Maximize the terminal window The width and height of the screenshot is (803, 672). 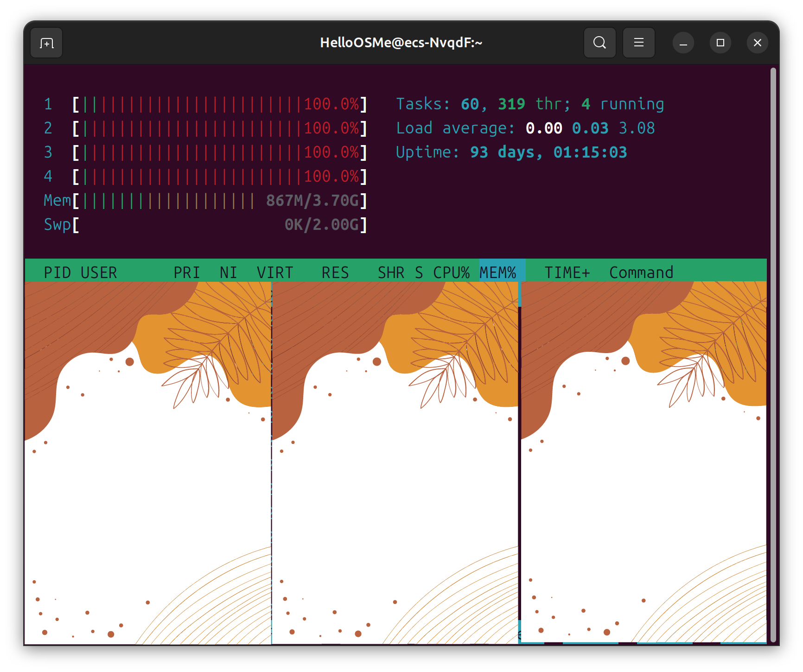(x=720, y=43)
